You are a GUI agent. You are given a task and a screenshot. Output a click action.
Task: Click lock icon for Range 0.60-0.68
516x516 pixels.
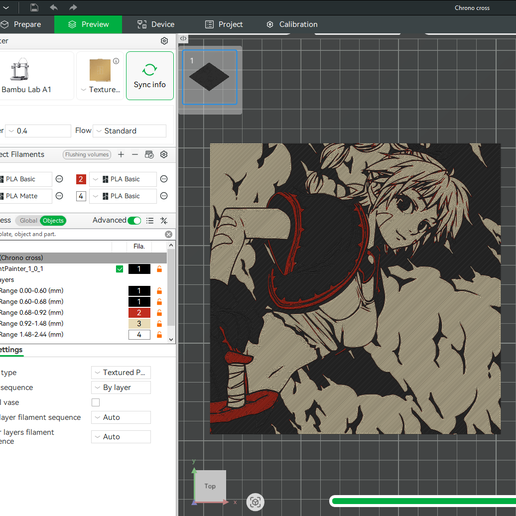(x=159, y=302)
